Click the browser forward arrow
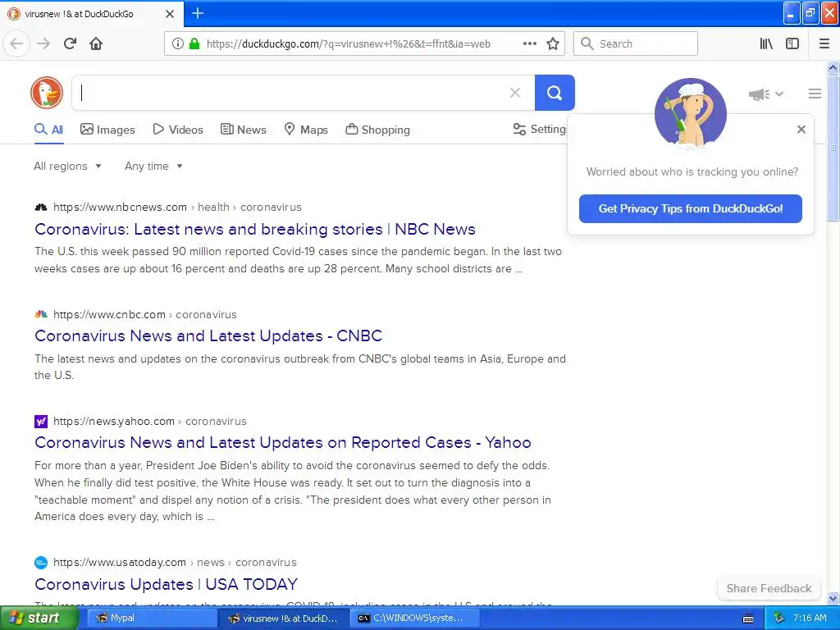 [x=43, y=43]
